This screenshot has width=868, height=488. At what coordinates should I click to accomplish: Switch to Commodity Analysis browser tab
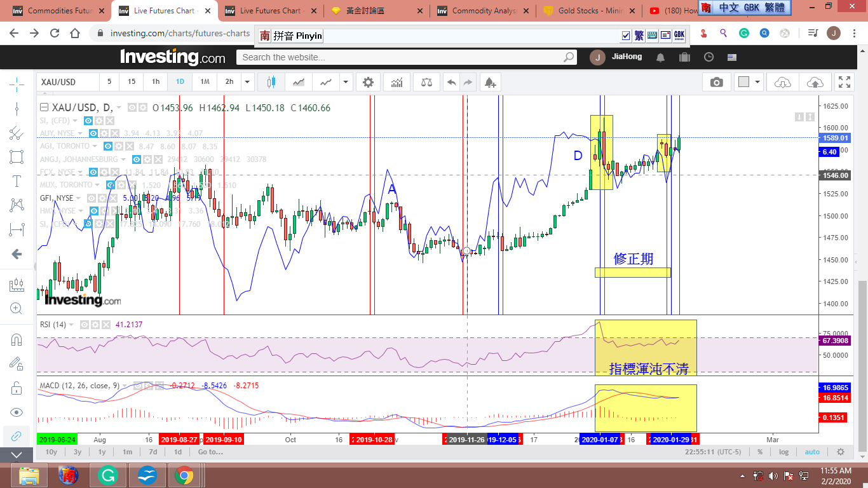pos(483,11)
